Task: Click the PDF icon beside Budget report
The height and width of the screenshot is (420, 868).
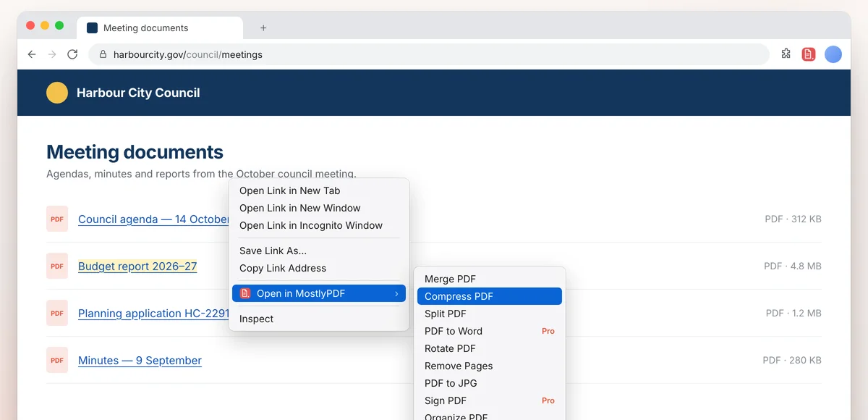Action: (x=57, y=266)
